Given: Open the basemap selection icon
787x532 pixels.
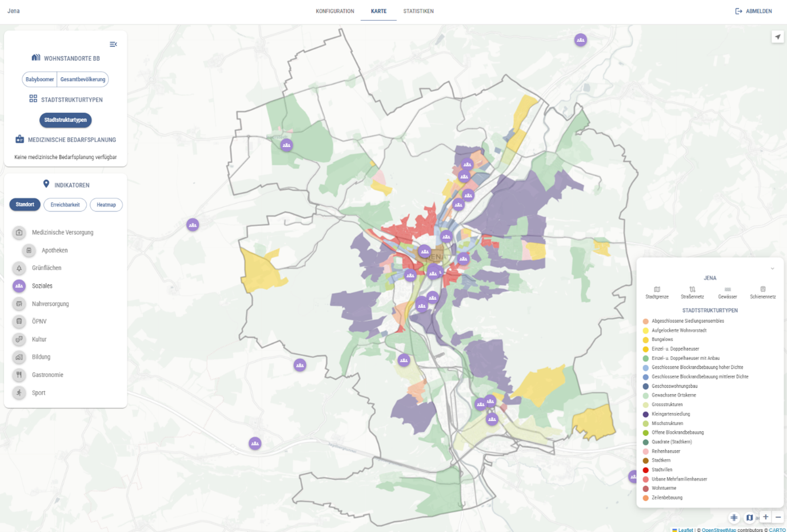Looking at the screenshot, I should 749,518.
